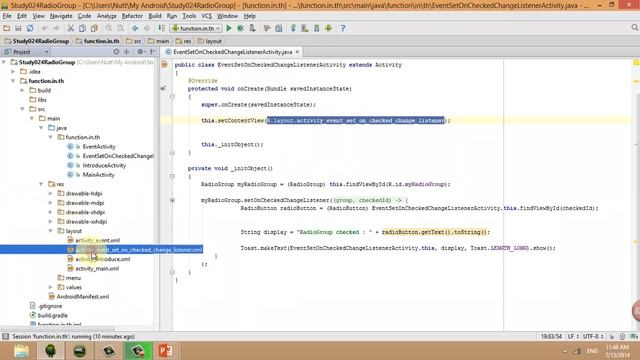
Task: Click the Copy icon in the toolbar
Action: coord(82,28)
